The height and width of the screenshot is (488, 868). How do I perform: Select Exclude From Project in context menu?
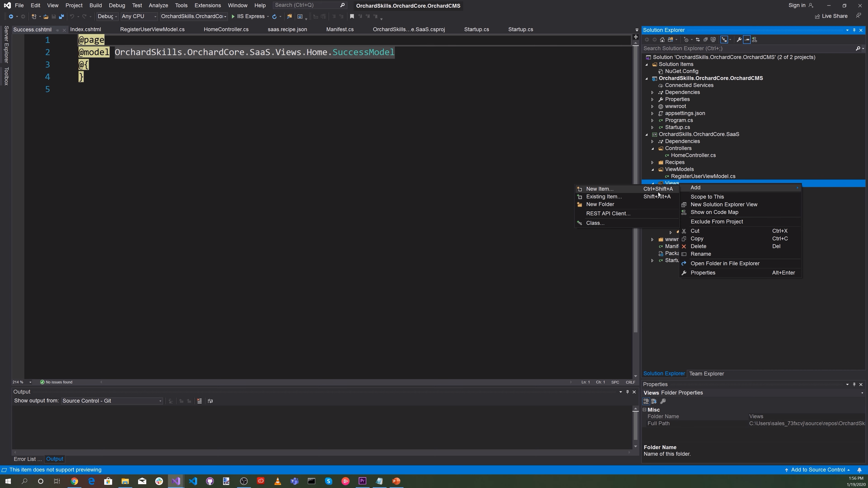pos(741,222)
